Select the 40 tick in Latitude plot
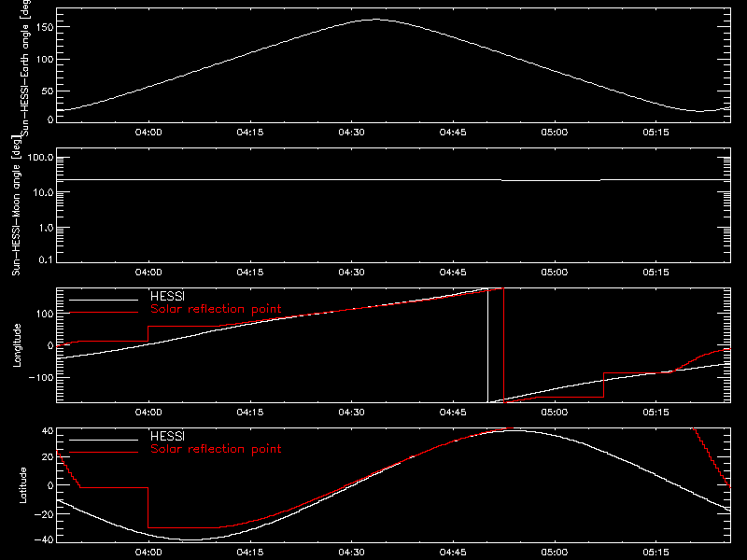 48,431
